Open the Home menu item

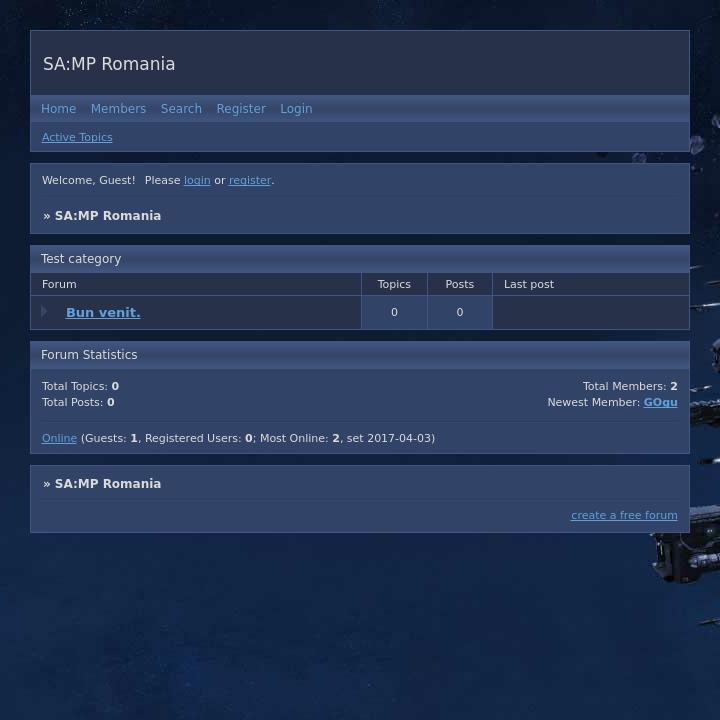coord(58,109)
